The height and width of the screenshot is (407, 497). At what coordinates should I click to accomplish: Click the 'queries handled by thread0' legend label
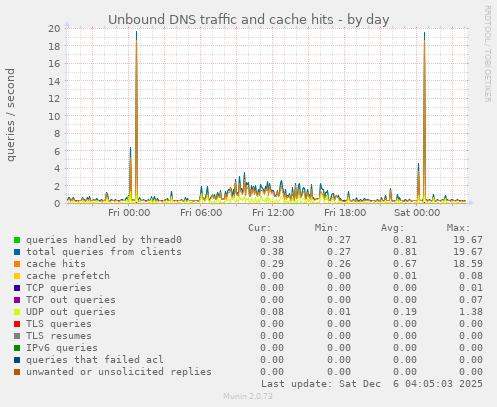(x=104, y=240)
